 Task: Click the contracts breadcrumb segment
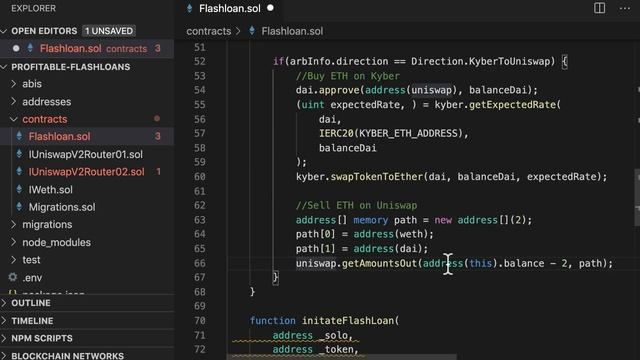click(209, 31)
